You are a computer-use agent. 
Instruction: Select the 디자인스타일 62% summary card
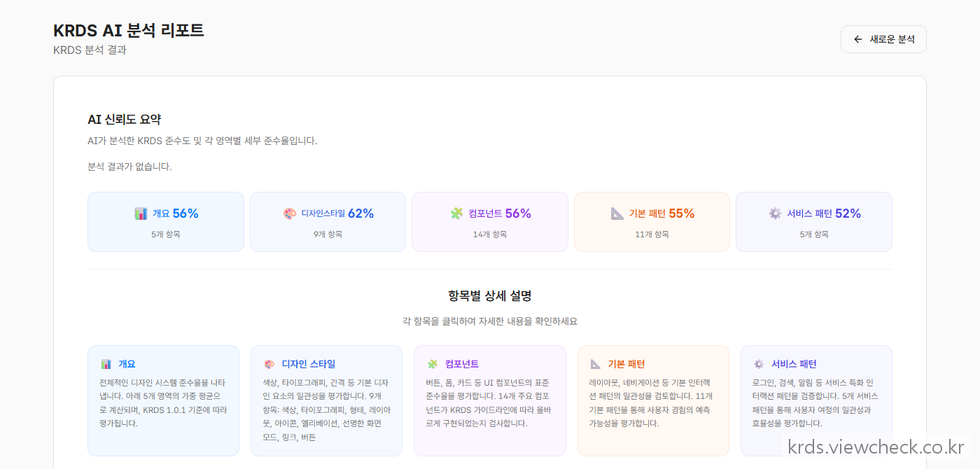[328, 222]
